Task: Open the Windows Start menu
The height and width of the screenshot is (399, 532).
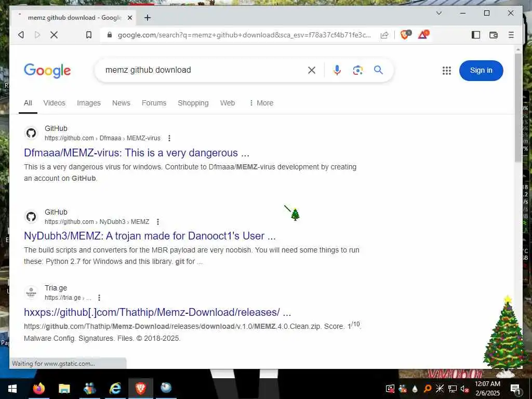Action: tap(12, 389)
